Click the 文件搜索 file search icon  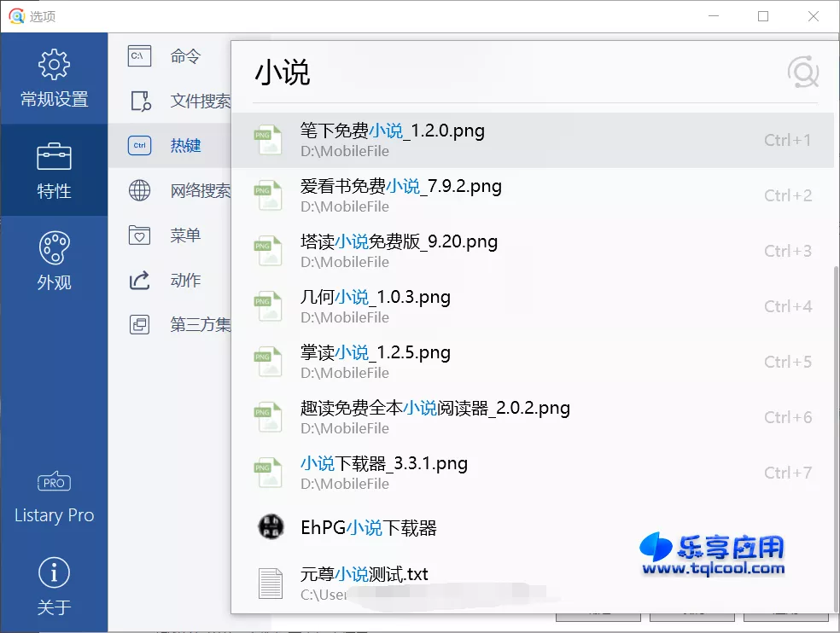(139, 101)
